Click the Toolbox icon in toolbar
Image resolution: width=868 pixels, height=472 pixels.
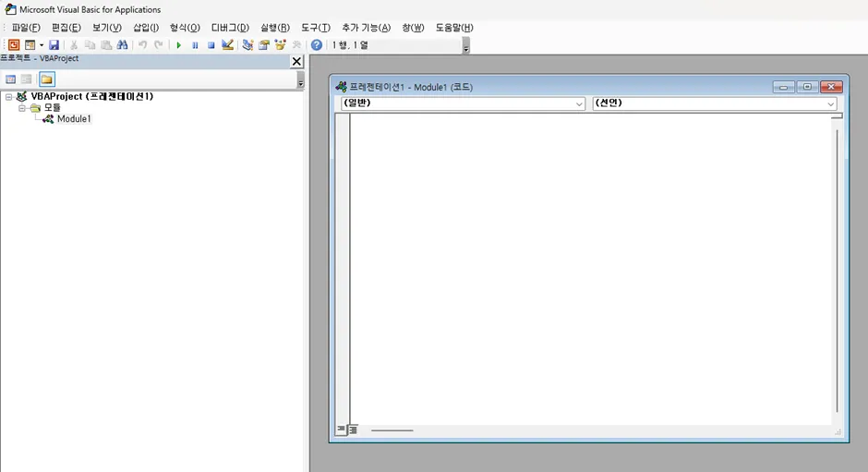(296, 45)
